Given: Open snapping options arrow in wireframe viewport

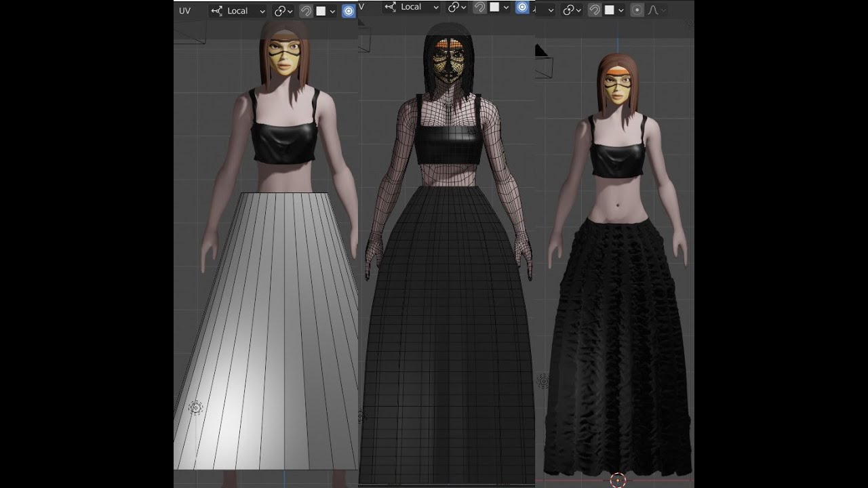Looking at the screenshot, I should click(x=506, y=7).
